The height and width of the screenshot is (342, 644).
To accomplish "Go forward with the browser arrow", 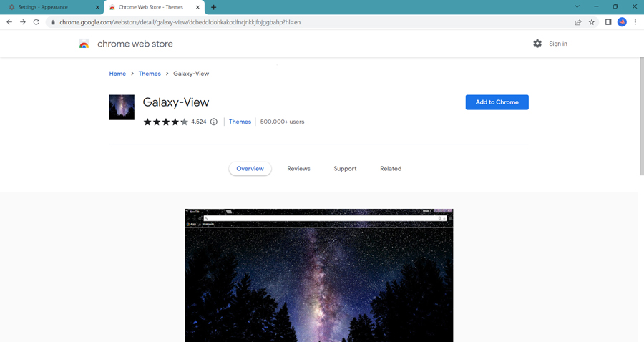I will [x=23, y=22].
